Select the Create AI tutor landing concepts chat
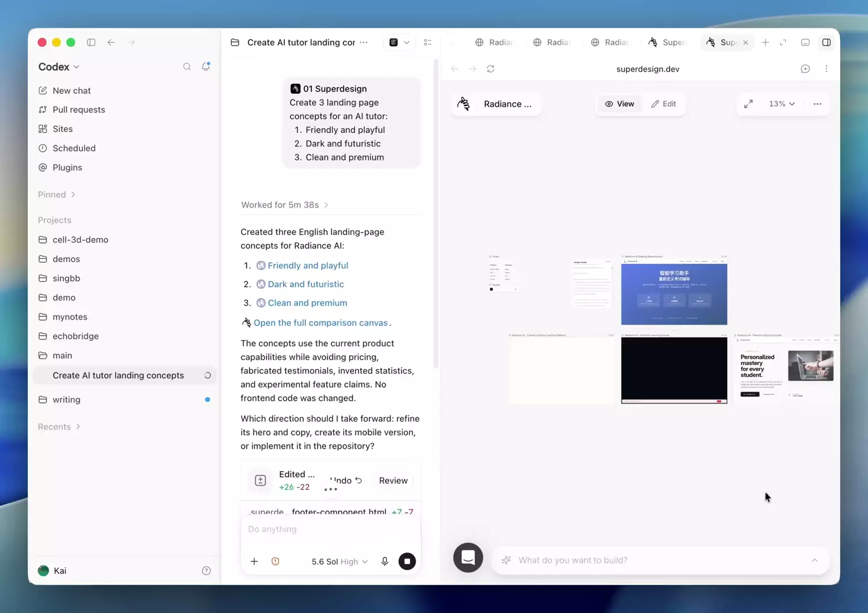 [x=125, y=375]
